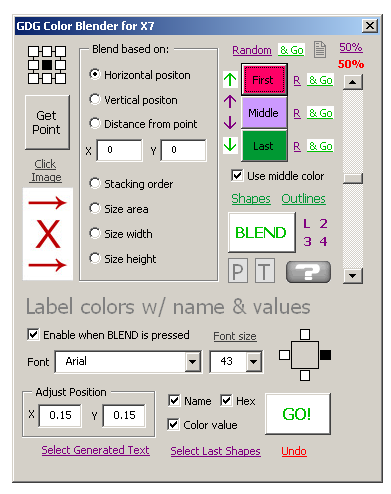Click the distance point Y input field

tap(183, 150)
